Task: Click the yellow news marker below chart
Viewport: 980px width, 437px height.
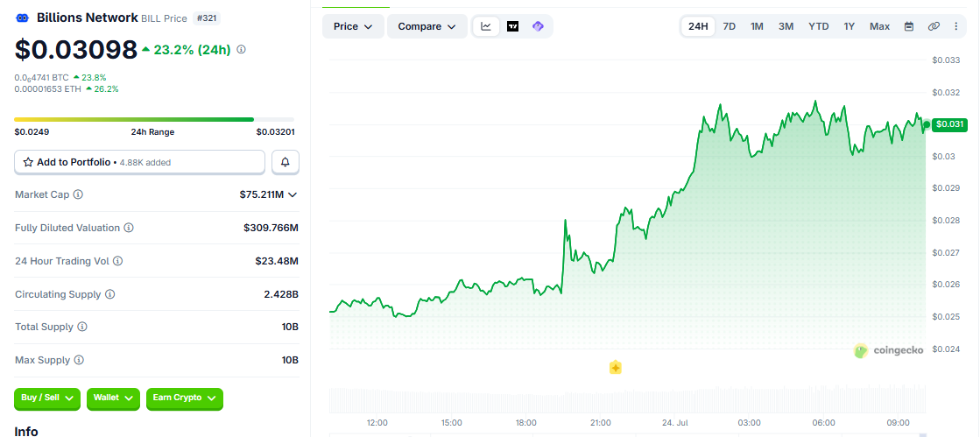Action: point(615,368)
